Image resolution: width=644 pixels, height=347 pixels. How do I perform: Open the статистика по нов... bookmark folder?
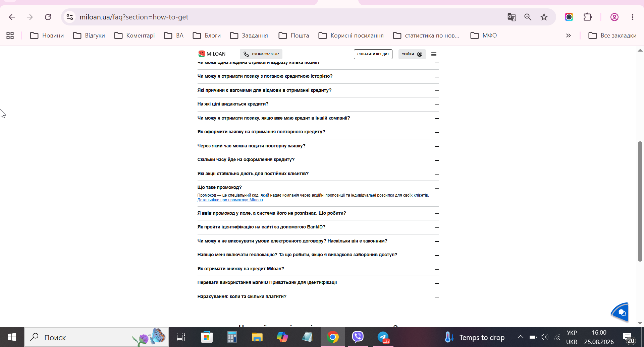point(426,36)
